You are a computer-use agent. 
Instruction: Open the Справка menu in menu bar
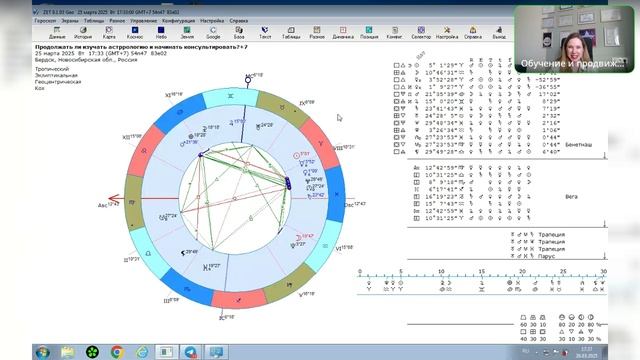[x=238, y=20]
